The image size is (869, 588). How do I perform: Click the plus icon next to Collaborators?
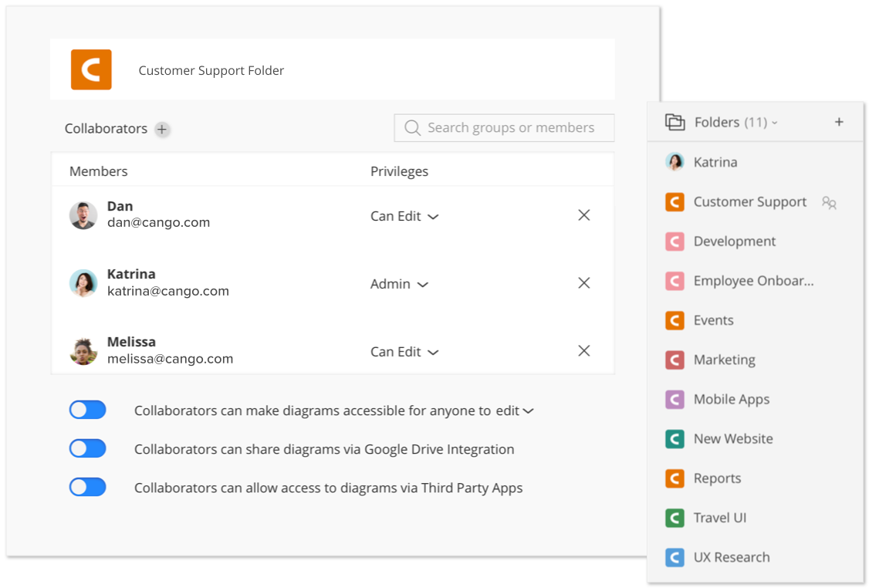pyautogui.click(x=162, y=130)
